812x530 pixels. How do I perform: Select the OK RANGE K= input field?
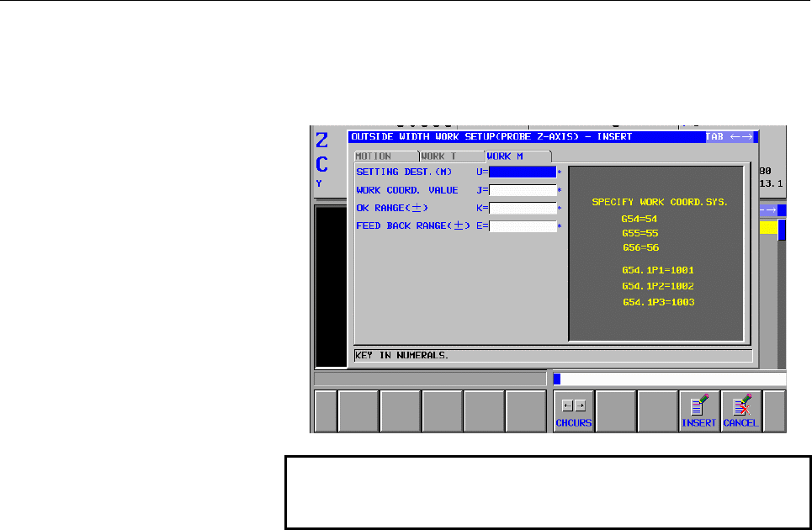pyautogui.click(x=523, y=208)
